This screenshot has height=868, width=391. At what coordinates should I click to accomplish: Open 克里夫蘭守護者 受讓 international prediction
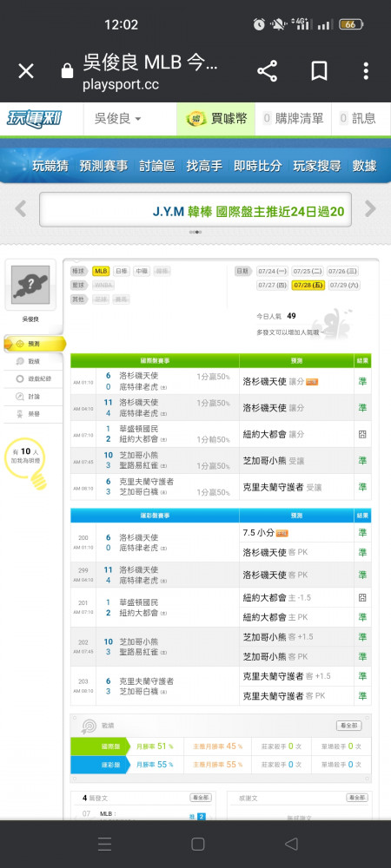282,487
